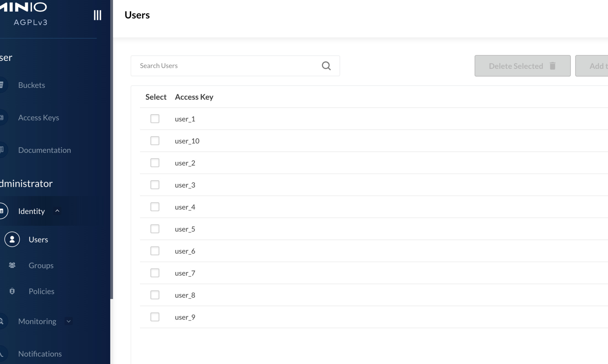The width and height of the screenshot is (608, 364).
Task: Click the trash icon on Delete Selected
Action: [552, 66]
